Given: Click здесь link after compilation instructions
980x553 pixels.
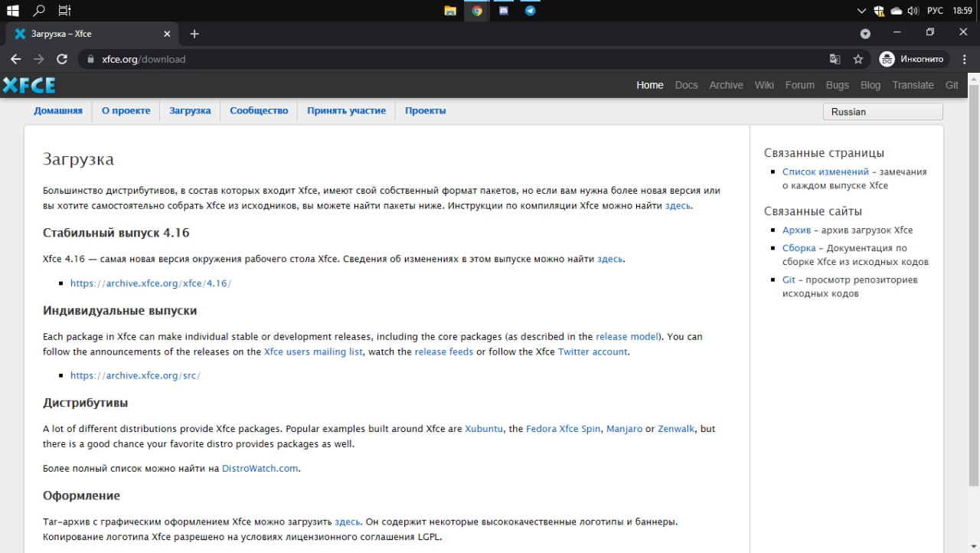Looking at the screenshot, I should click(x=678, y=206).
